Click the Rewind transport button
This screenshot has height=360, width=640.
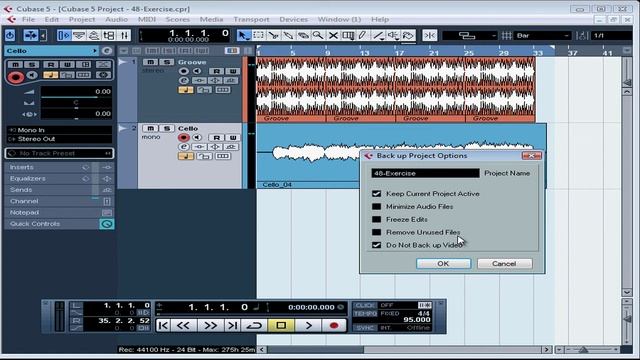(183, 325)
